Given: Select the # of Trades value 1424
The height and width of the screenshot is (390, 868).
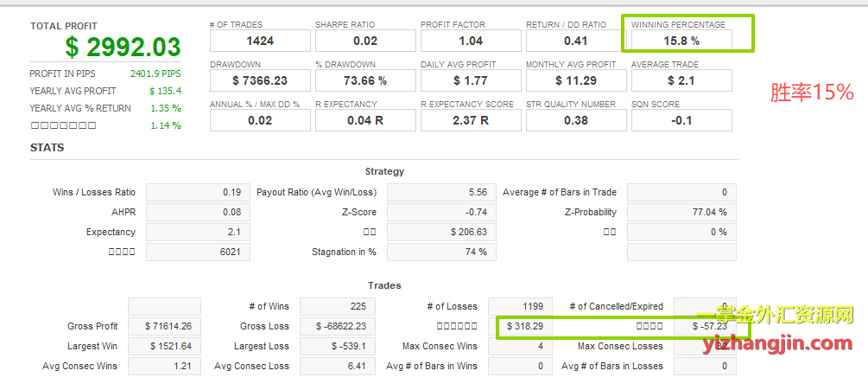Looking at the screenshot, I should tap(260, 41).
